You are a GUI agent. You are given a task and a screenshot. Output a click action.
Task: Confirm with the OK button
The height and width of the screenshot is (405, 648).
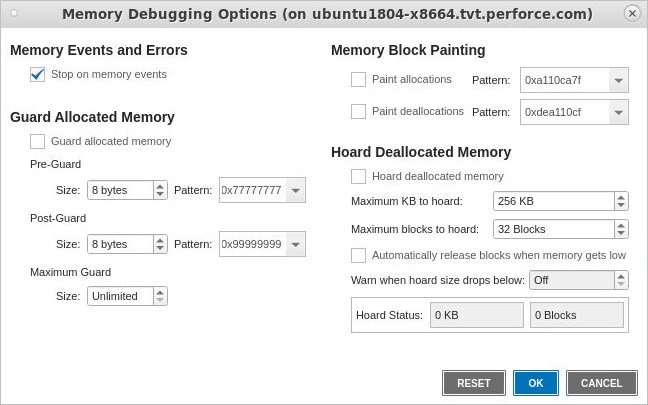click(x=536, y=383)
